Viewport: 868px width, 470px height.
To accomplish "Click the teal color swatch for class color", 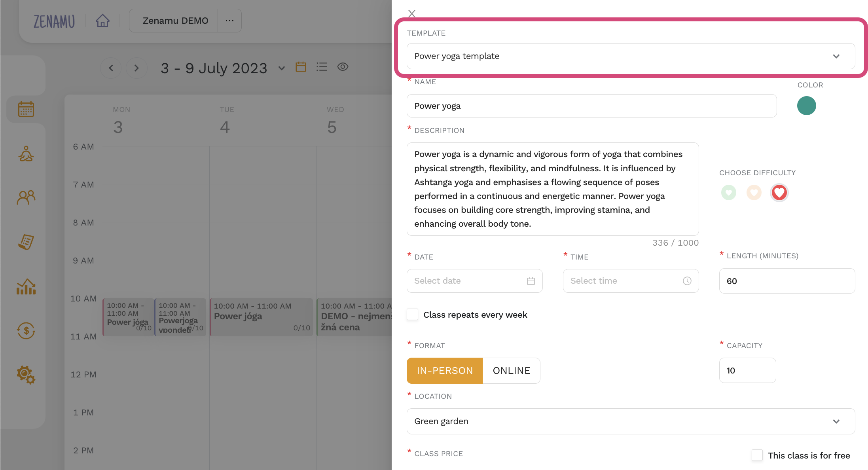I will coord(807,105).
